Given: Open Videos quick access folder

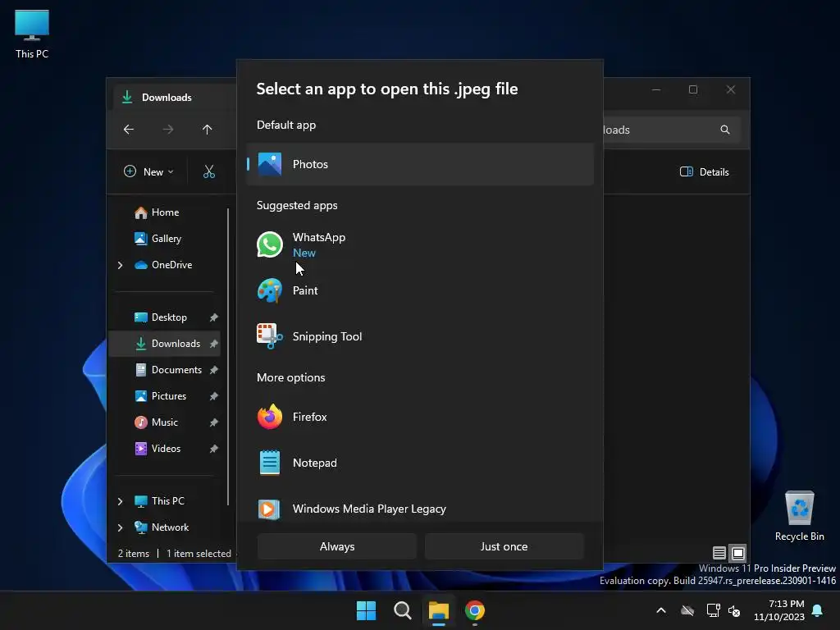Looking at the screenshot, I should 166,449.
